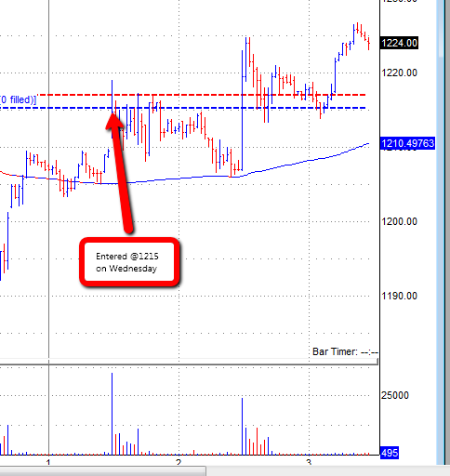450x476 pixels.
Task: Click the 1210.49763 moving average value label
Action: pyautogui.click(x=407, y=143)
